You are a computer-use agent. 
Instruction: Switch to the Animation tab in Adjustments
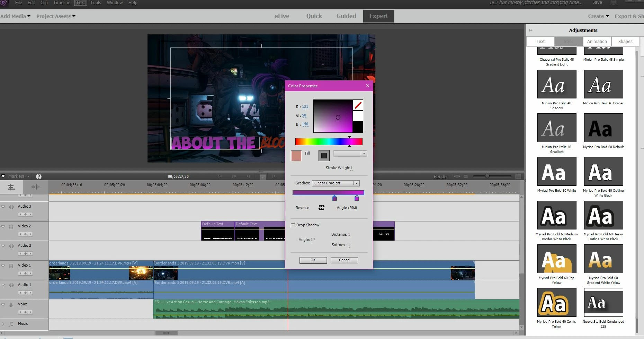[x=597, y=42]
